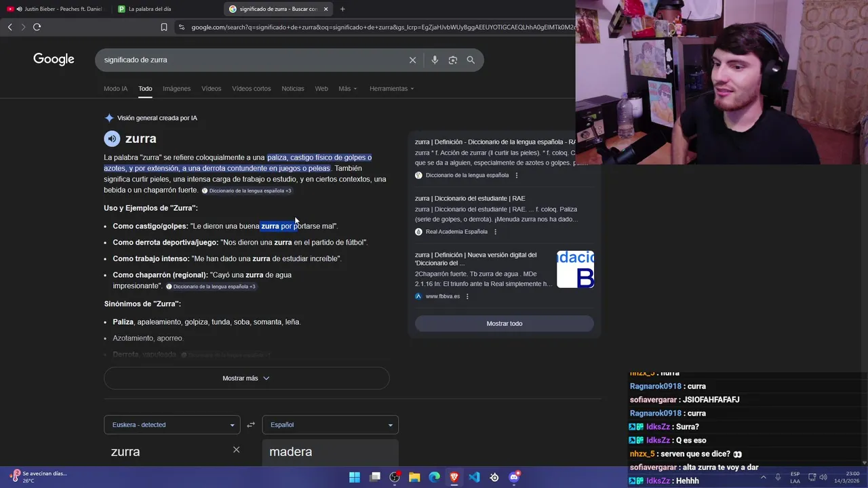Go back using the browser back arrow
Image resolution: width=868 pixels, height=488 pixels.
click(x=9, y=27)
